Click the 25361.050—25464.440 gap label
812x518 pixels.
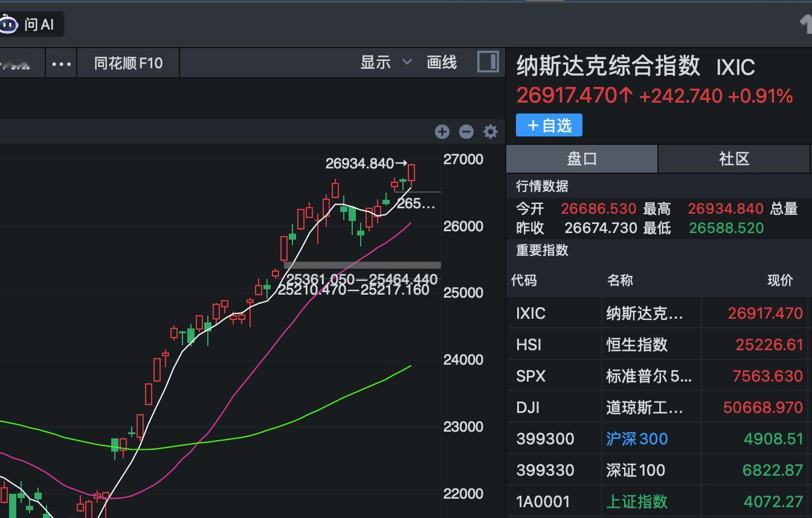point(361,279)
